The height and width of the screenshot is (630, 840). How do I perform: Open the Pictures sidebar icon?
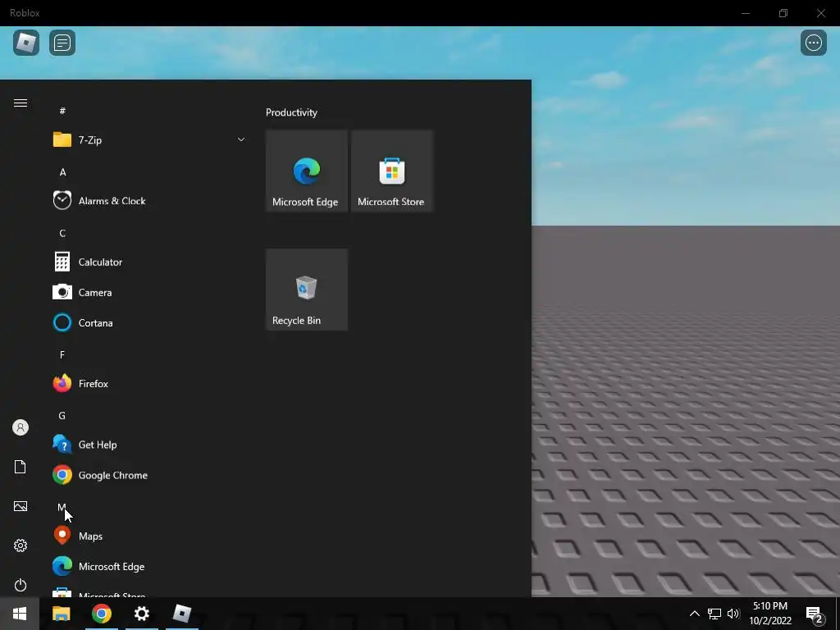21,506
